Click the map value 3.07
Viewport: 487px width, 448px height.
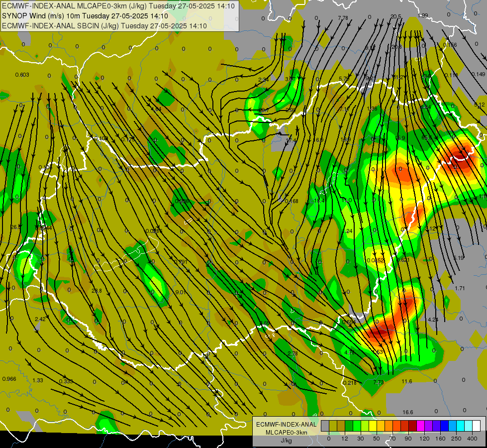tap(291, 79)
